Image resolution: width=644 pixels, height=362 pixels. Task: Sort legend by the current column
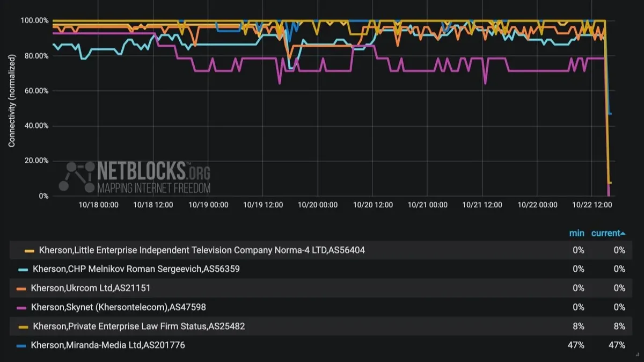[605, 233]
